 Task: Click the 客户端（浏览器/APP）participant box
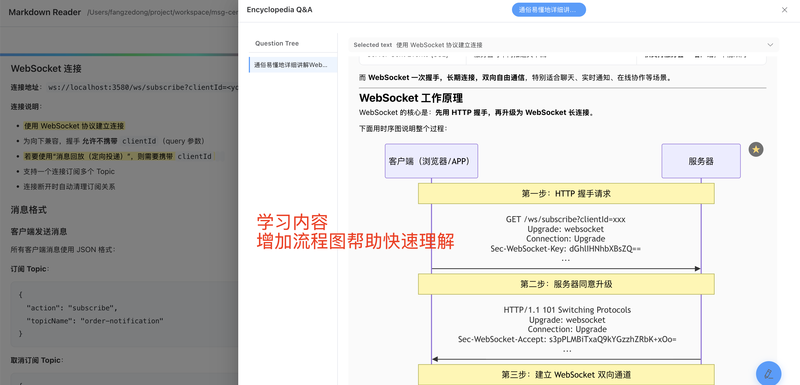coord(432,161)
